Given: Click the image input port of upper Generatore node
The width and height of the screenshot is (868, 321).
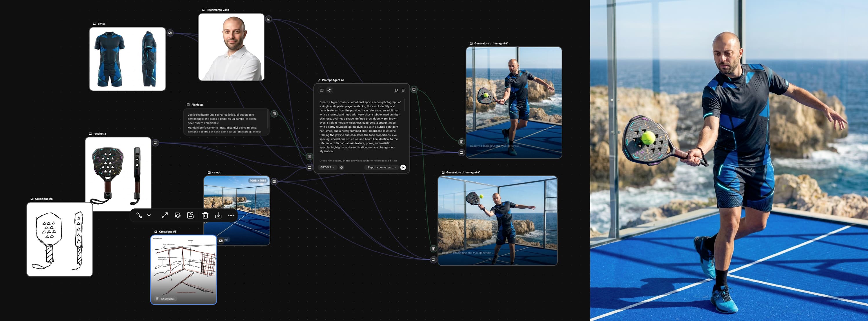Looking at the screenshot, I should [462, 153].
